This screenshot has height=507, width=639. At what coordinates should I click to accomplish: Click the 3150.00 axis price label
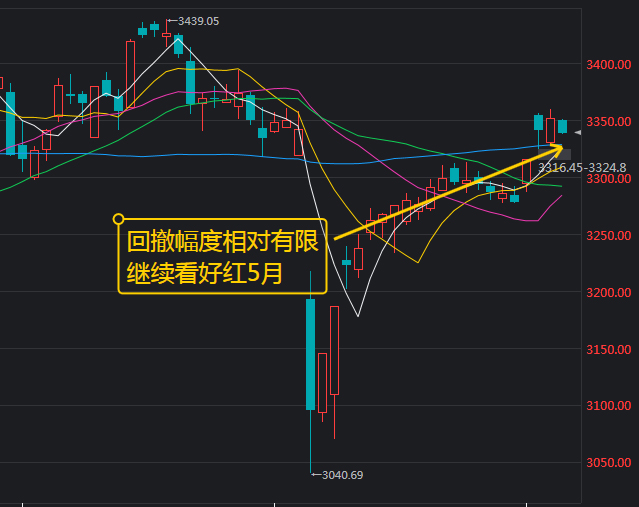608,349
